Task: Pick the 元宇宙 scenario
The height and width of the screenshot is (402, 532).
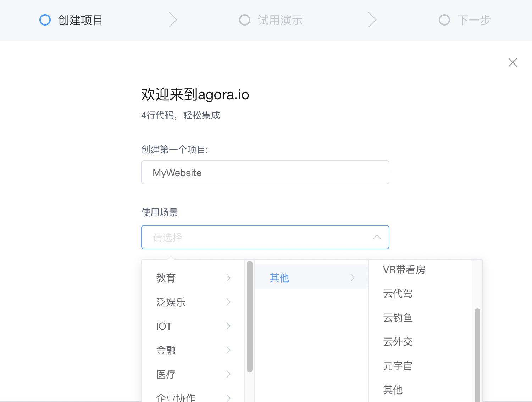Action: 398,366
